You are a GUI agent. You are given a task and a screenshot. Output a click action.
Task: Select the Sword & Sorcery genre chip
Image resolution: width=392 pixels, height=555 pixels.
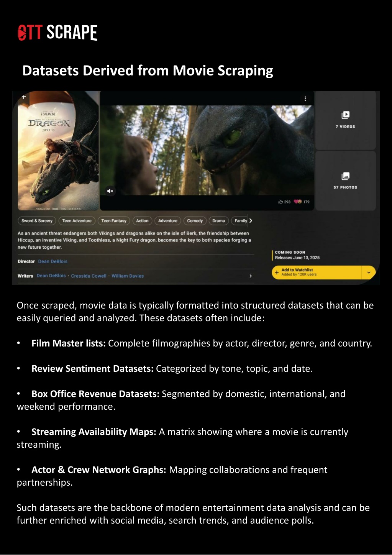pos(37,221)
